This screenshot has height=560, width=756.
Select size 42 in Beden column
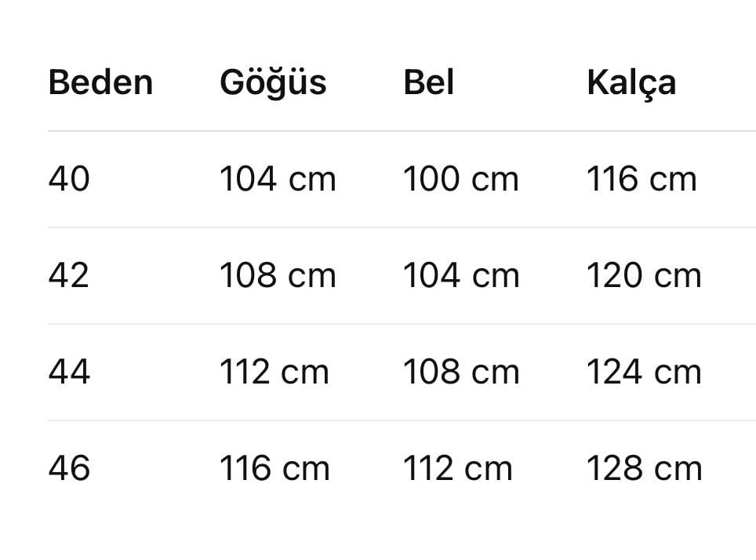point(69,276)
